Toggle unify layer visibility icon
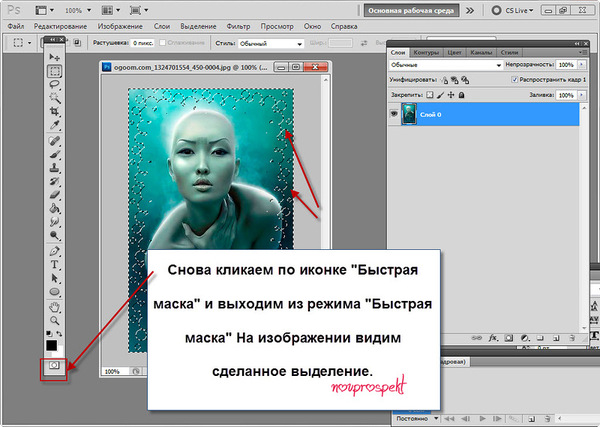The width and height of the screenshot is (600, 427). (x=455, y=80)
